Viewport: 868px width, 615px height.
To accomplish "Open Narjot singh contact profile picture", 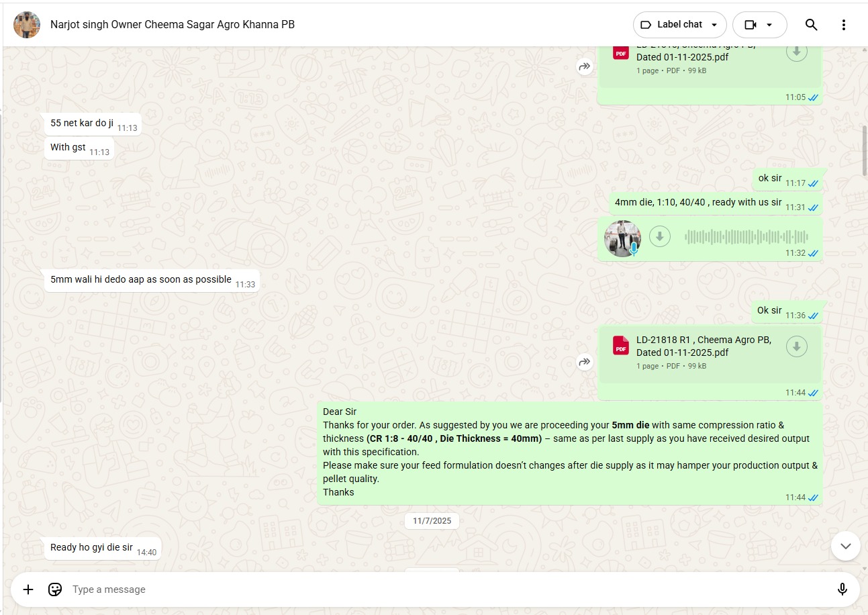I will pyautogui.click(x=27, y=25).
